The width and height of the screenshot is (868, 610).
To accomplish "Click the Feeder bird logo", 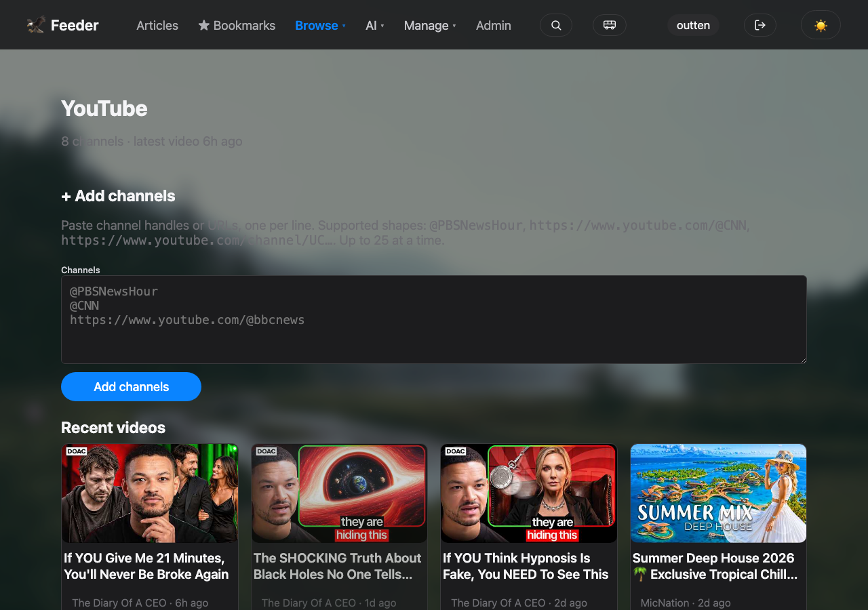I will 36,25.
